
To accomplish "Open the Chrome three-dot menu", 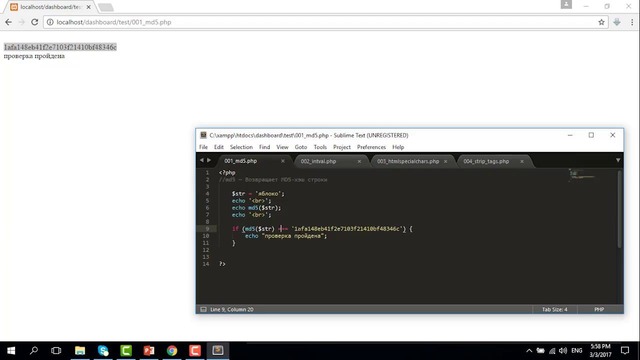I will pyautogui.click(x=632, y=22).
